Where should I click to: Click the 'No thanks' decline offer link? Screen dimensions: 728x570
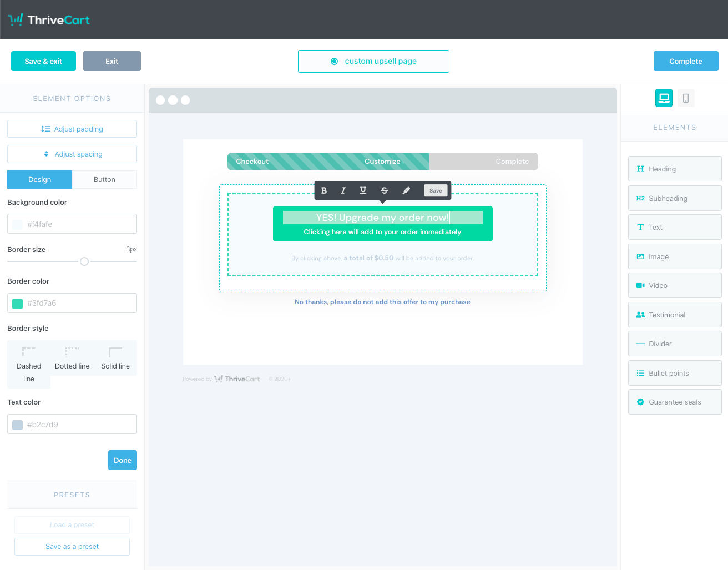click(x=382, y=302)
